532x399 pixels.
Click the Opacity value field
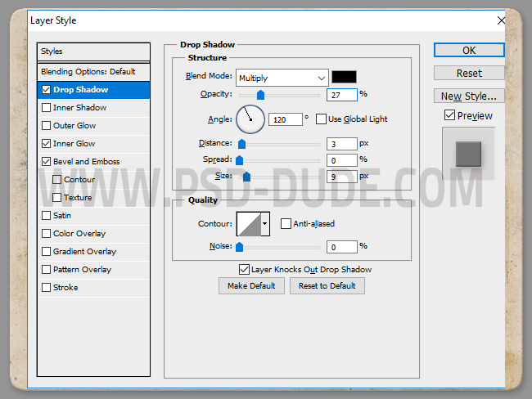[341, 95]
